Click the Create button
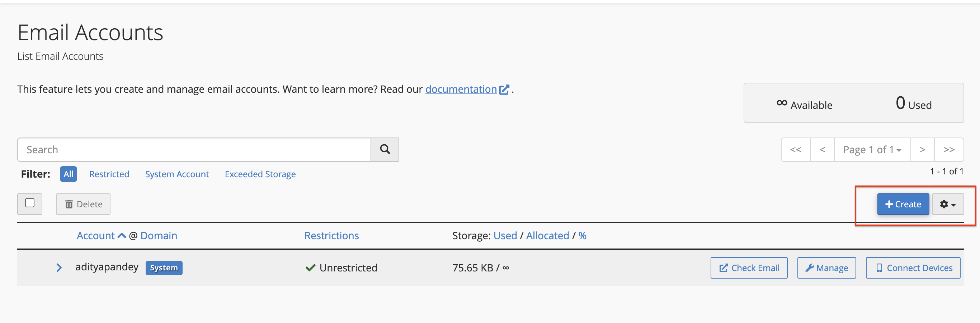Viewport: 980px width, 323px height. pos(903,204)
